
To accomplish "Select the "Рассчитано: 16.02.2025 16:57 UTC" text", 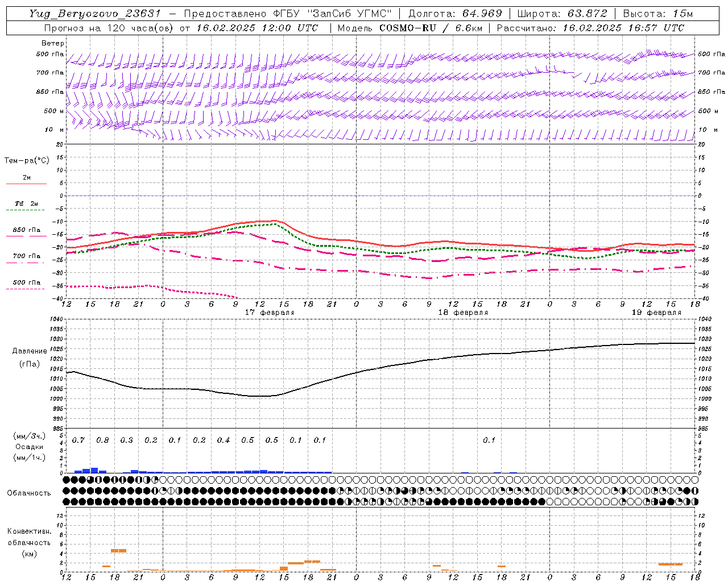I will 590,28.
